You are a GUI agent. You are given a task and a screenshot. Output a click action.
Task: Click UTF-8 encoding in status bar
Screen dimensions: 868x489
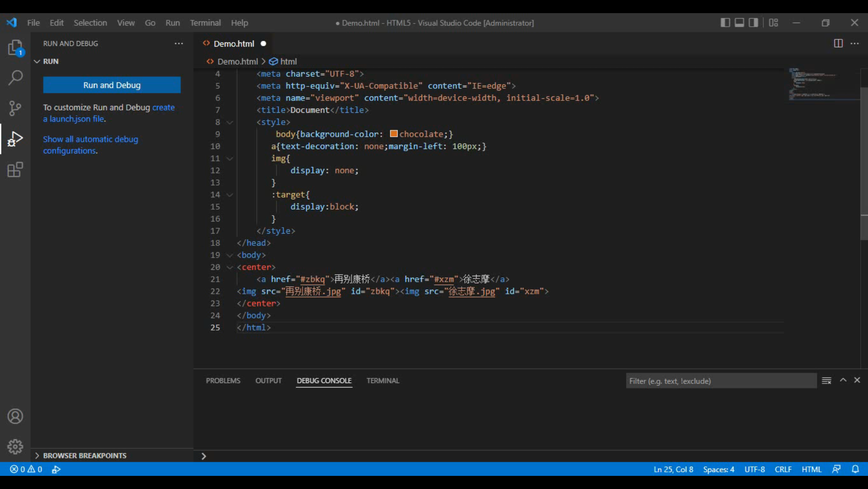(754, 469)
